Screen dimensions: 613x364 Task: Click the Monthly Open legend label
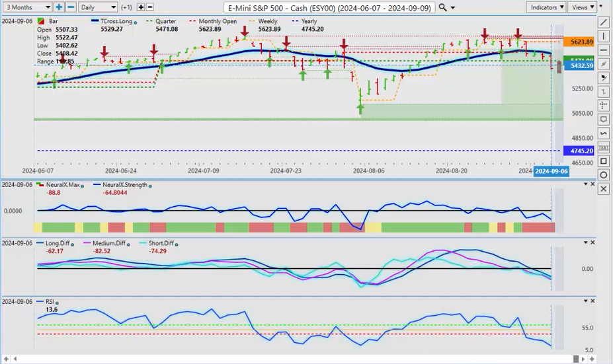click(218, 21)
